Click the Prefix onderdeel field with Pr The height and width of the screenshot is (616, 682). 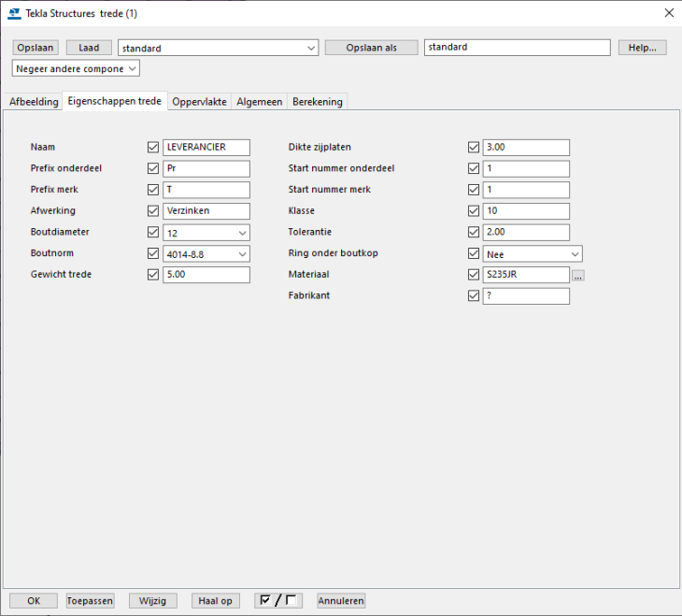(206, 168)
